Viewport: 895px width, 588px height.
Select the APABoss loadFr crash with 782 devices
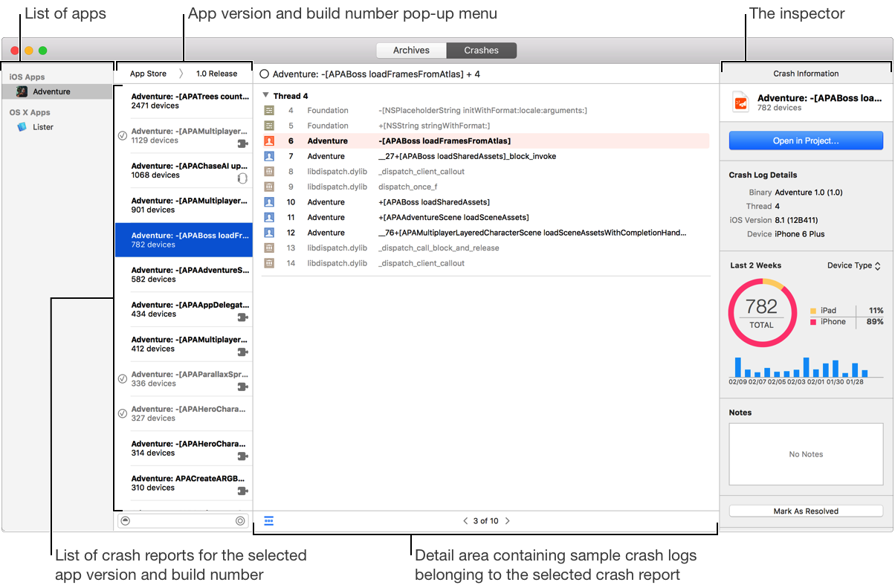tap(184, 240)
